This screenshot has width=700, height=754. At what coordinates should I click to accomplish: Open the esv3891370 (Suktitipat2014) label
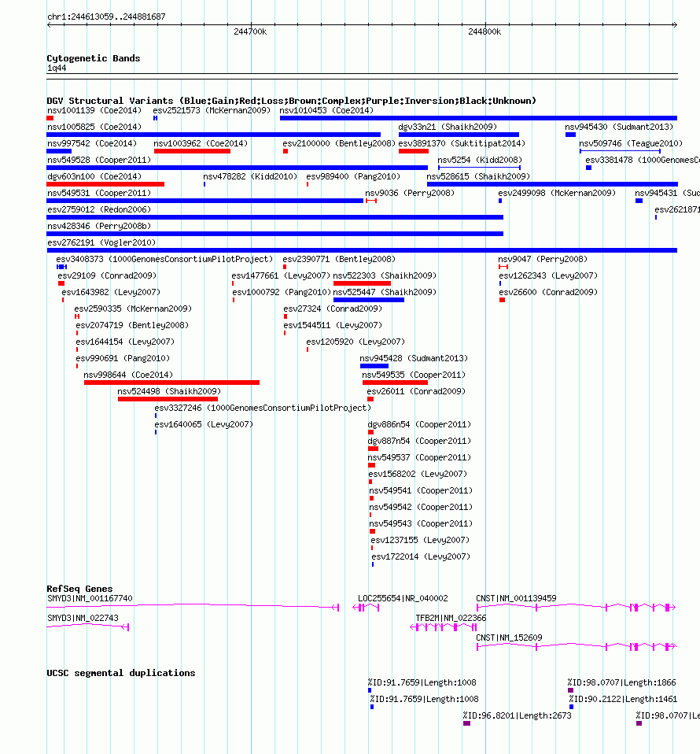462,143
